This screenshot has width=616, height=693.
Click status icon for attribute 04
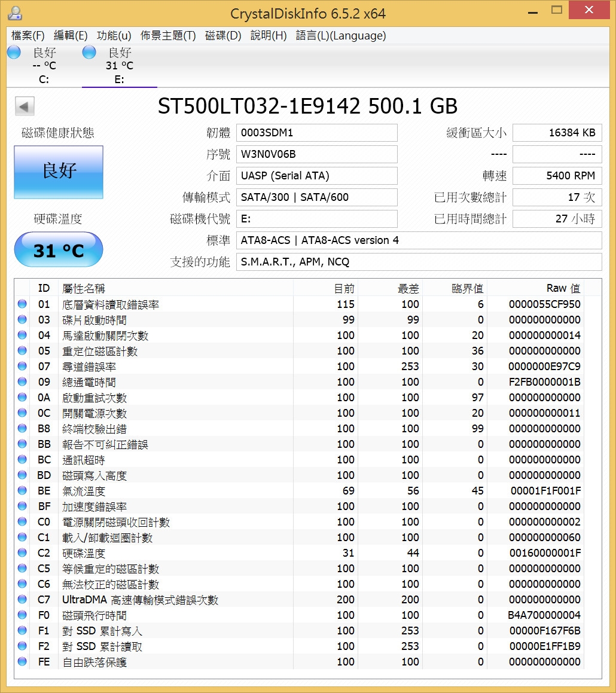click(x=22, y=335)
